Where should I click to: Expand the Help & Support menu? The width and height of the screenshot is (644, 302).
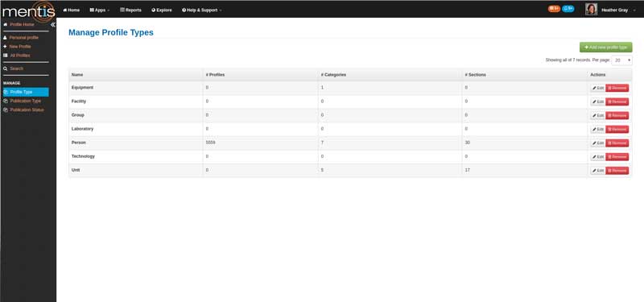point(202,10)
